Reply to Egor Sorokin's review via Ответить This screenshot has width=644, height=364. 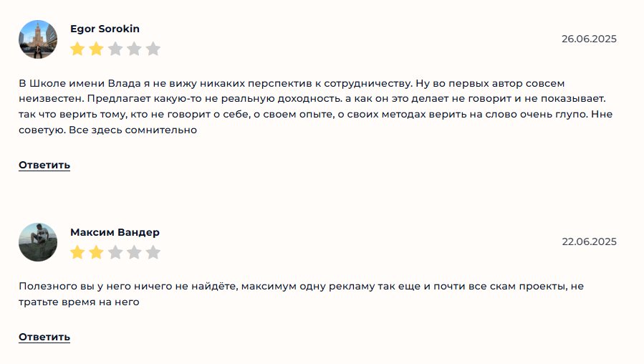tap(44, 165)
